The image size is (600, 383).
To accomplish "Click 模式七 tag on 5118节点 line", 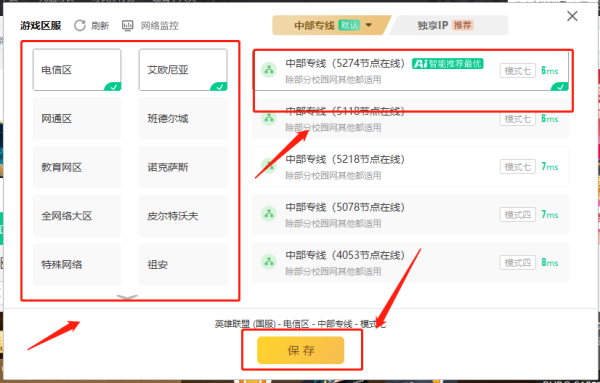I will pos(517,119).
